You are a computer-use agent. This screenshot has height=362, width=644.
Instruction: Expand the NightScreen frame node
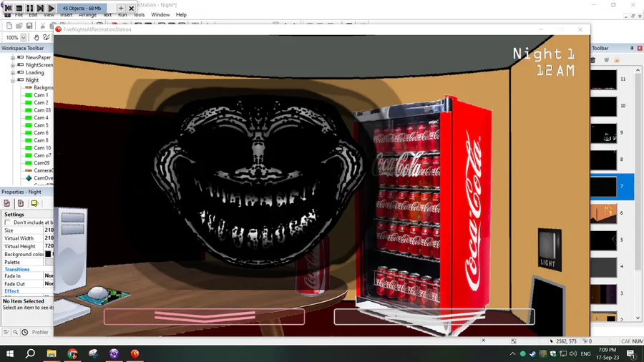click(13, 65)
